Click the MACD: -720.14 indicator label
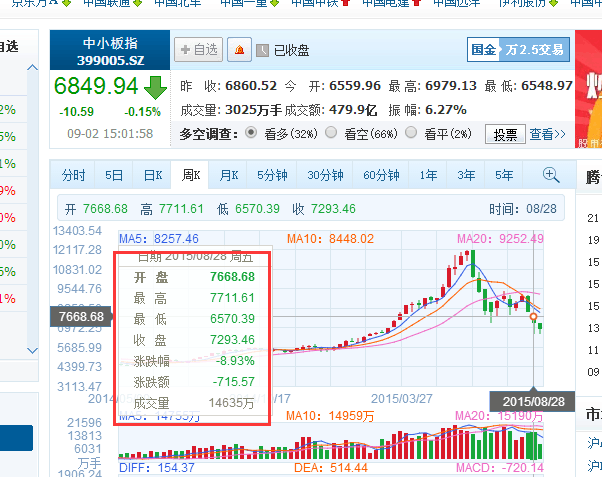602x477 pixels. (500, 468)
